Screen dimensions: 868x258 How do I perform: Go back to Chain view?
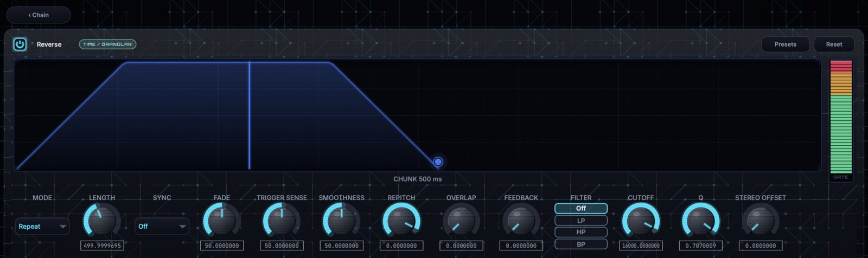(x=39, y=15)
